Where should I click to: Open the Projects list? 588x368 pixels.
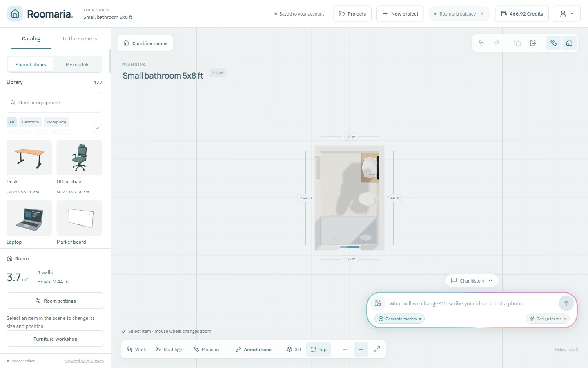click(x=352, y=14)
